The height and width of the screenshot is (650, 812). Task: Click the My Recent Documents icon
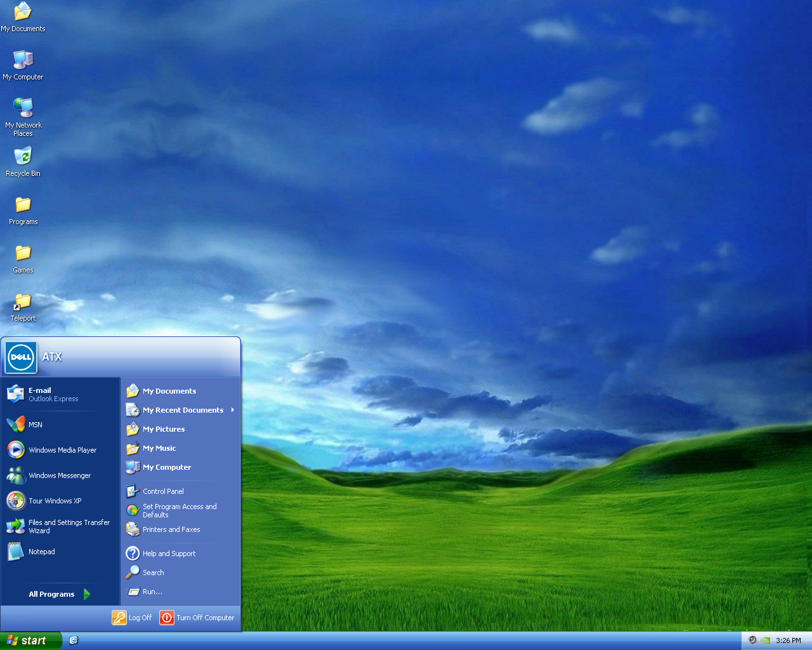(x=133, y=410)
